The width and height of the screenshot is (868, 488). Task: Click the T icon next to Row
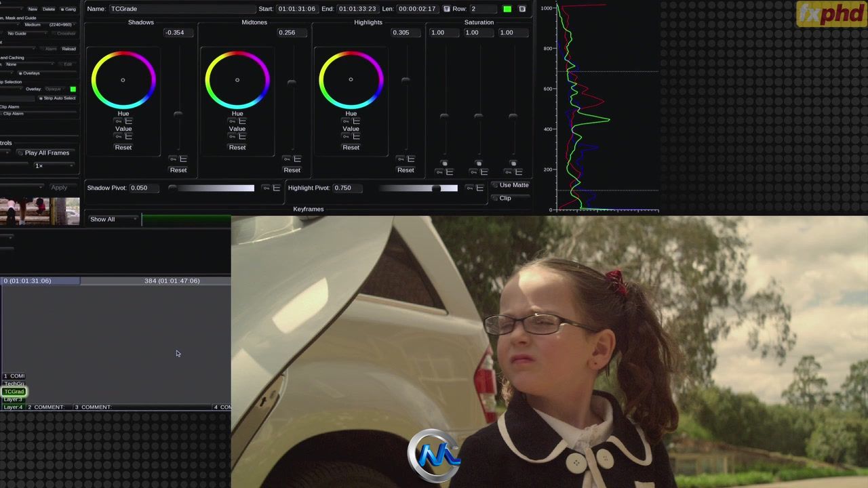coord(446,9)
